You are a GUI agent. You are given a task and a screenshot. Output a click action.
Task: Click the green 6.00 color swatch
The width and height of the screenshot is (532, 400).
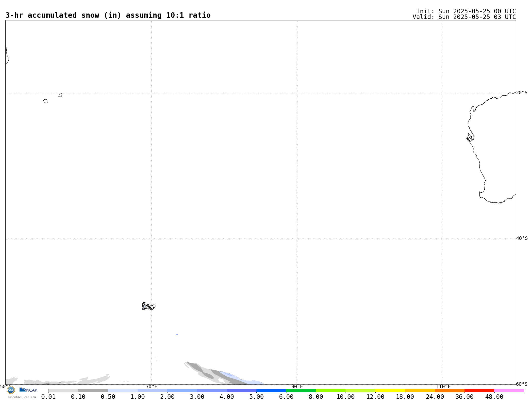tap(301, 391)
